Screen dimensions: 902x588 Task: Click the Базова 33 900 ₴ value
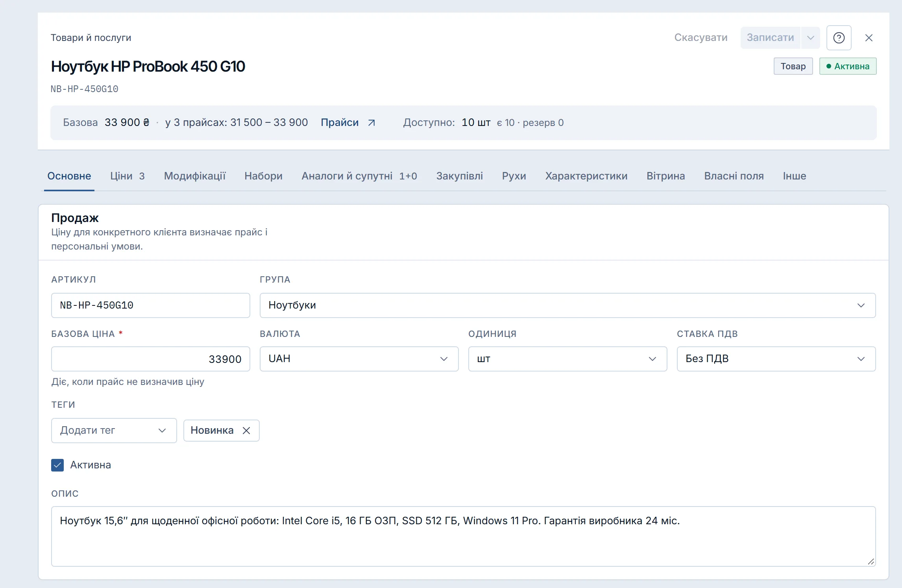tap(127, 123)
